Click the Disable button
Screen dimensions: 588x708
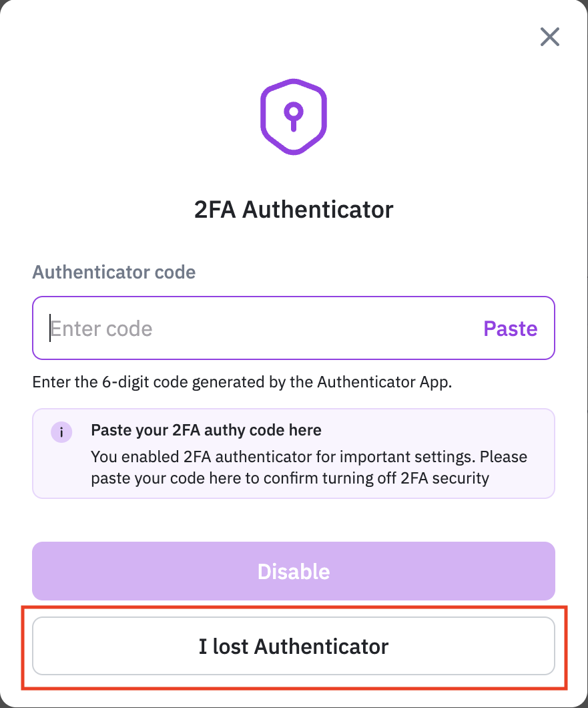point(294,571)
